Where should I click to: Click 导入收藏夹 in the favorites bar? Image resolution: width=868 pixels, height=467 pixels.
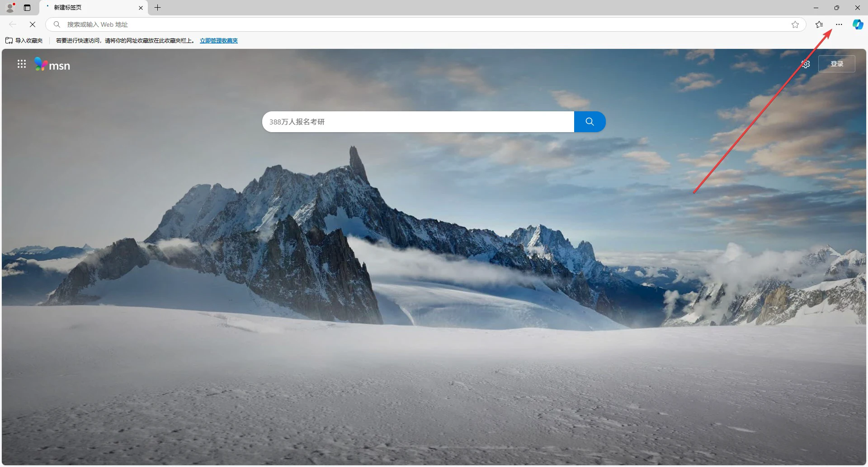tap(24, 41)
